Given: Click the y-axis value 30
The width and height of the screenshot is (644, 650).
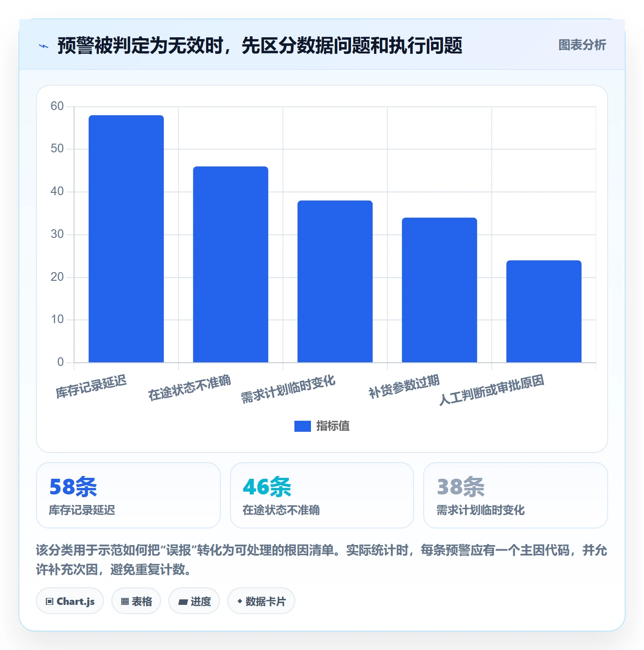Looking at the screenshot, I should (57, 234).
